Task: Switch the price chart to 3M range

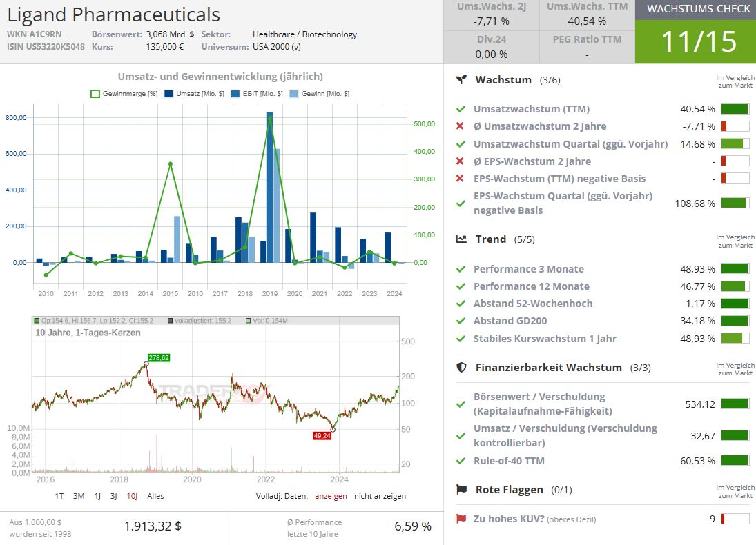Action: point(79,496)
